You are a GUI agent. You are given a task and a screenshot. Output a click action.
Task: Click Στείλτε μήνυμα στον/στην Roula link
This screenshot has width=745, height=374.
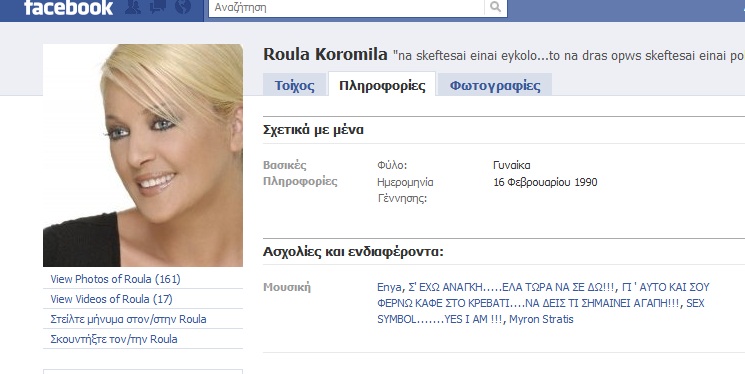[128, 319]
